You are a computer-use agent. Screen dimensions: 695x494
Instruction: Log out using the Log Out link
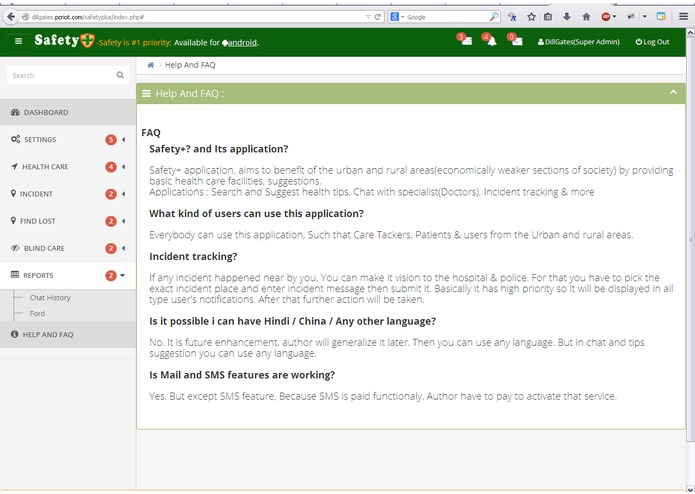tap(652, 42)
